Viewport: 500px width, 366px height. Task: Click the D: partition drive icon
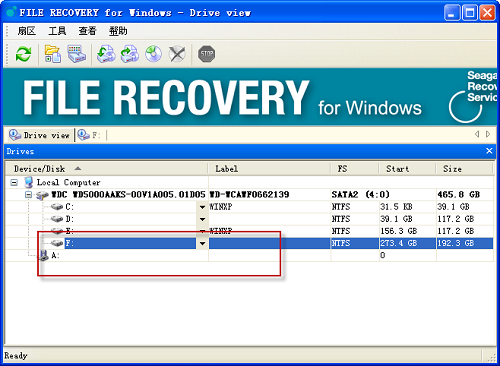(x=57, y=219)
